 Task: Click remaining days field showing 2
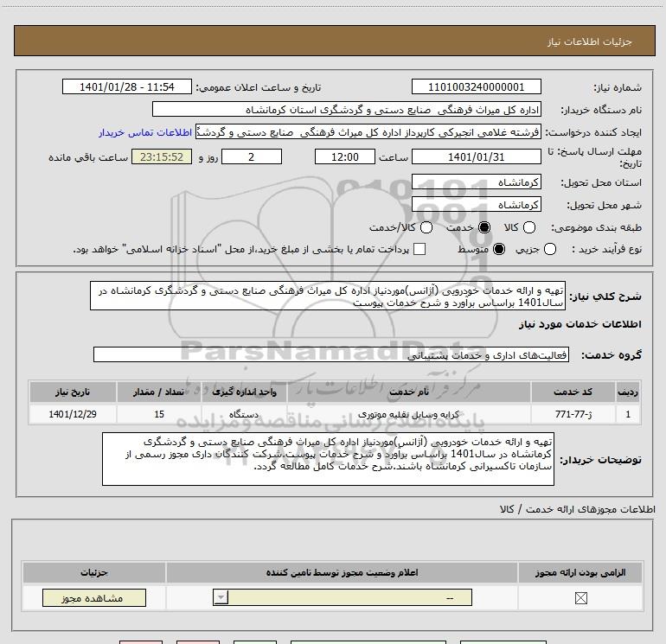pyautogui.click(x=252, y=156)
